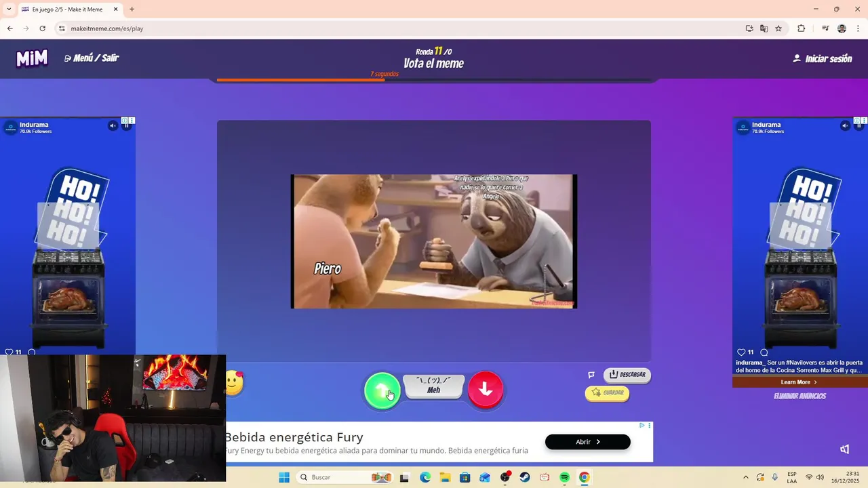868x488 pixels.
Task: Open the Chrome extensions menu
Action: [x=802, y=28]
